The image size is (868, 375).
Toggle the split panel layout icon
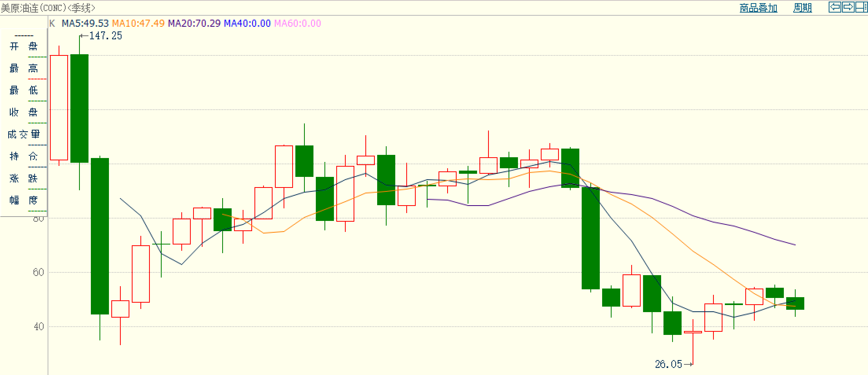(x=861, y=7)
